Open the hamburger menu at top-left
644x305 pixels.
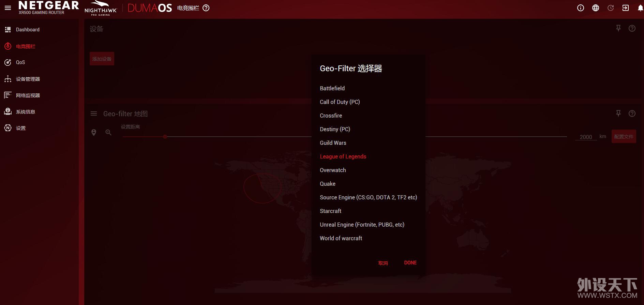tap(8, 8)
